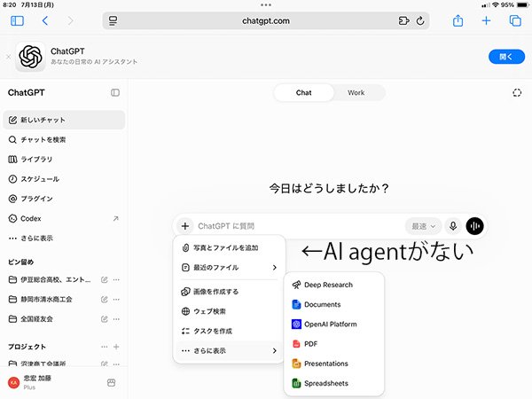Open ライブラリ in sidebar
Screen dimensions: 532x399
tap(64, 159)
